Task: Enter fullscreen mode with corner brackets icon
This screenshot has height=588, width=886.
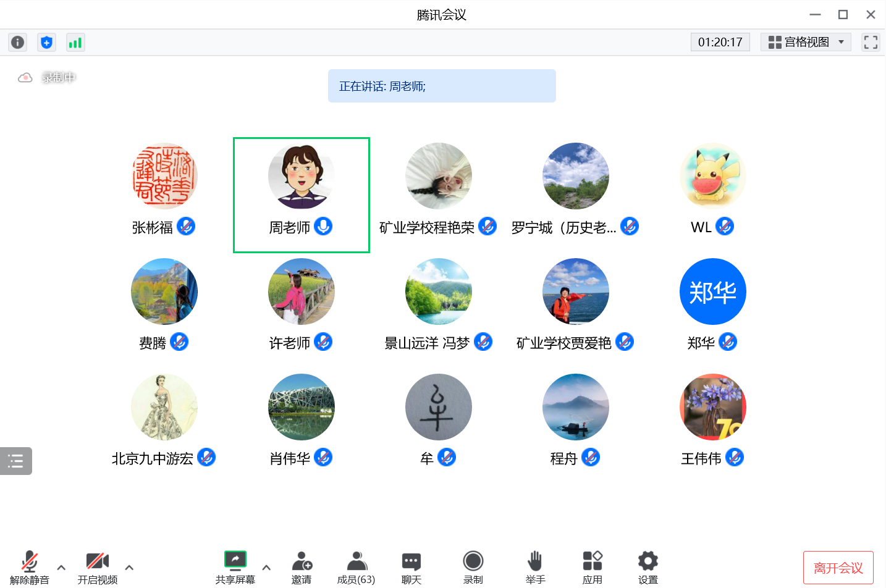Action: [x=871, y=42]
